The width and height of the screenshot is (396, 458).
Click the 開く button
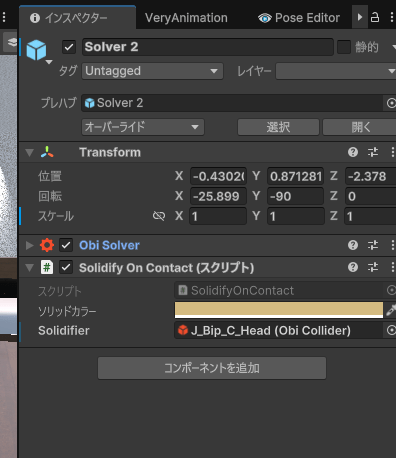[360, 127]
